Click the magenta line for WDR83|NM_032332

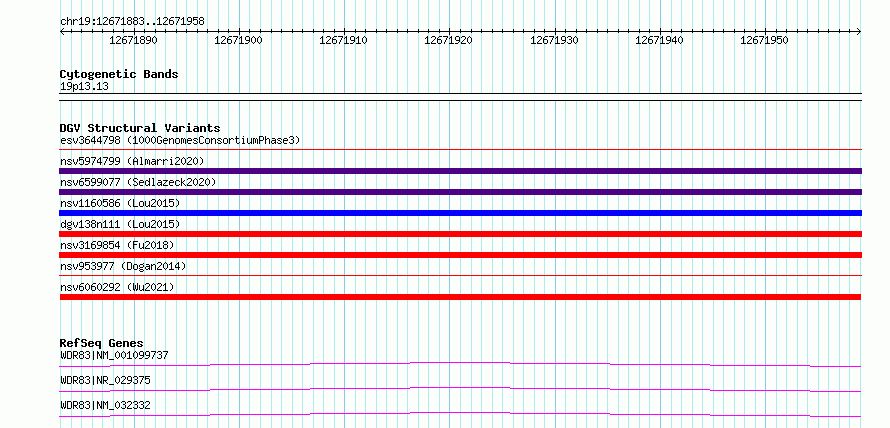[460, 414]
